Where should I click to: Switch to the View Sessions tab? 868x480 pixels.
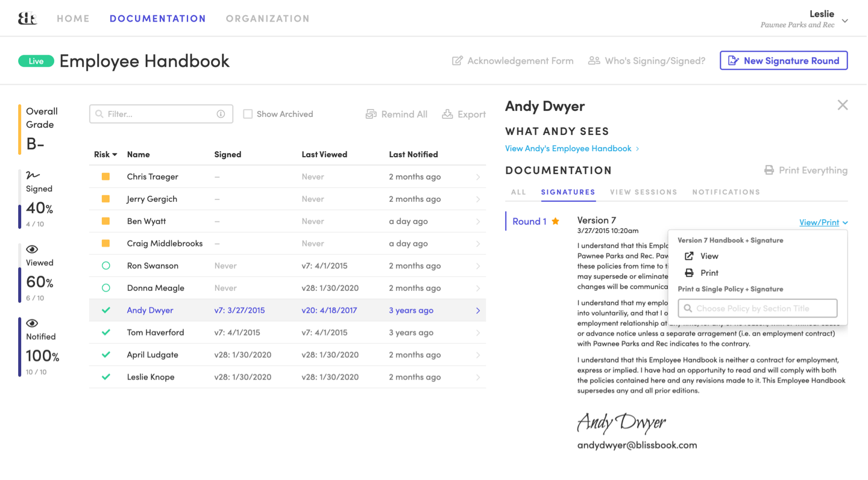pos(643,192)
